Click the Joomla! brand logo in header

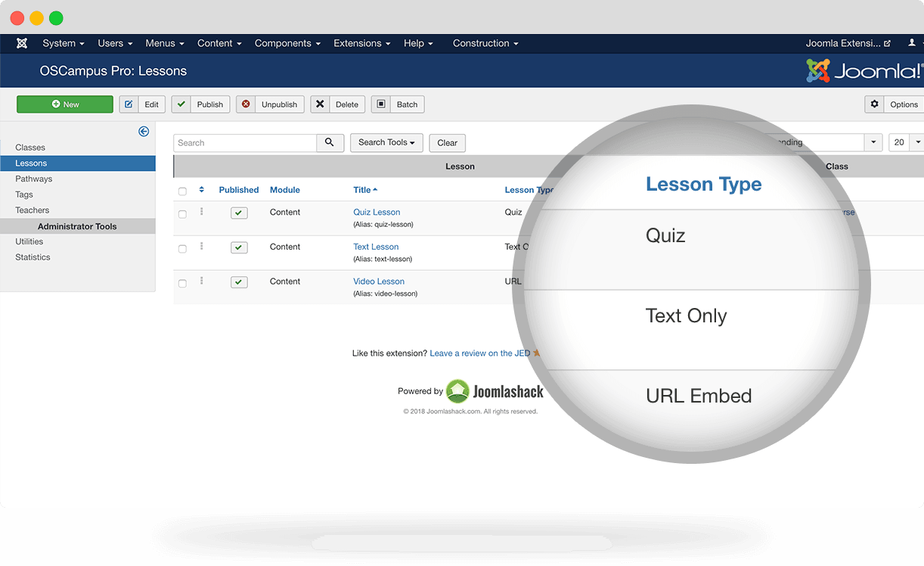[x=864, y=71]
